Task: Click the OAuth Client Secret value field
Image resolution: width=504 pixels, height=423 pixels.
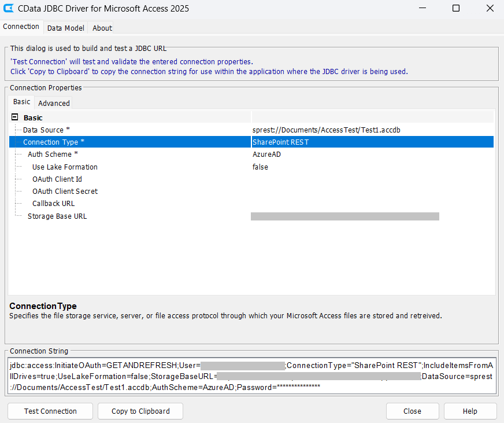Action: pyautogui.click(x=372, y=192)
